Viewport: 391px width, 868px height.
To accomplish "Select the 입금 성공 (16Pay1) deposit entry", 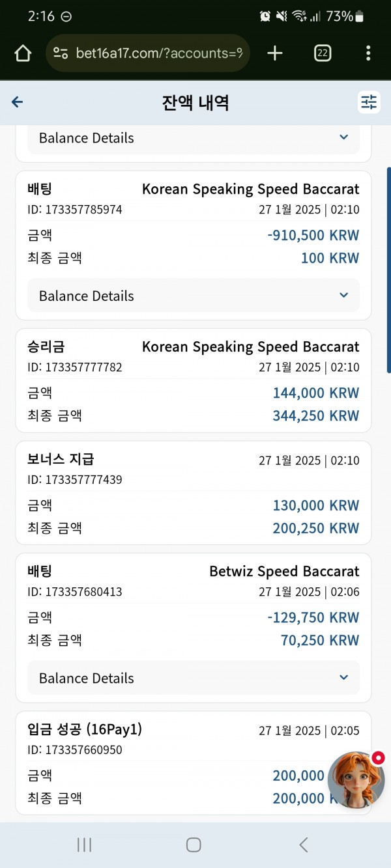I will coord(194,763).
